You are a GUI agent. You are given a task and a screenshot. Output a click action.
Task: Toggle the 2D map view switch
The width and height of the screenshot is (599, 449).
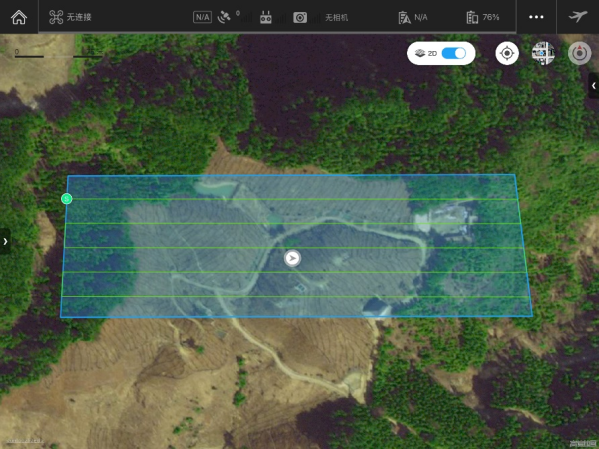pyautogui.click(x=453, y=53)
